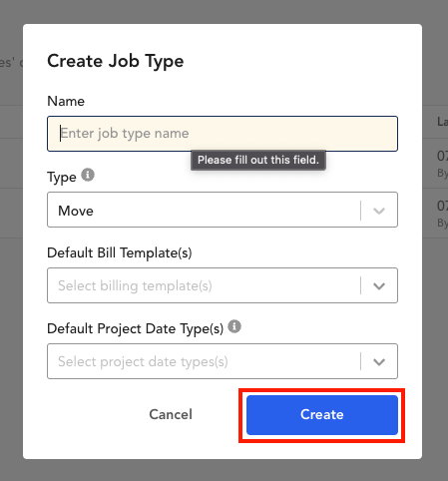The width and height of the screenshot is (448, 481).
Task: Select the "Move" value in Type field
Action: 76,211
